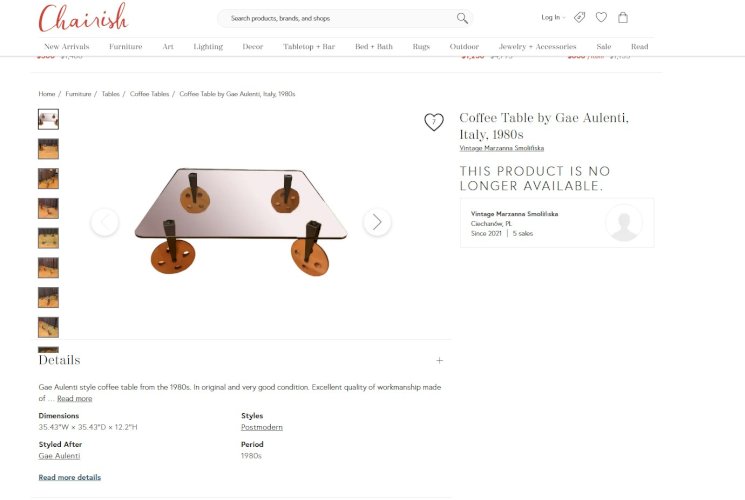Open Coffee Tables breadcrumb link
745x500 pixels.
pos(149,94)
